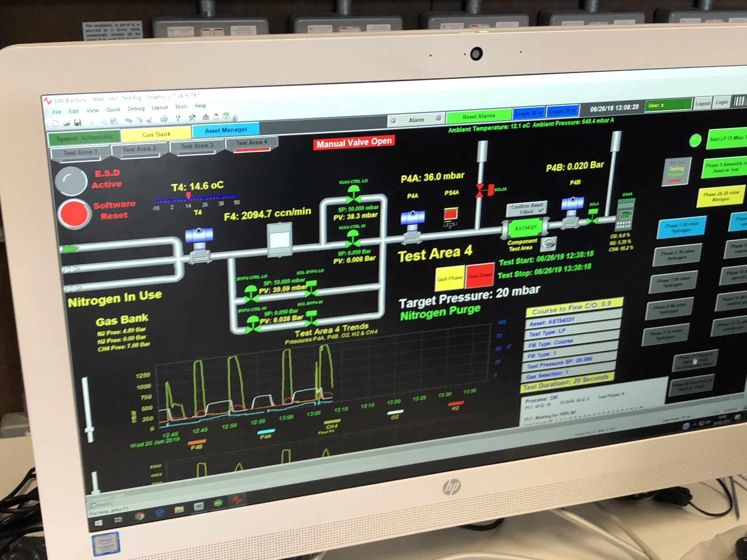
Task: Click the question mark help icon
Action: (x=178, y=118)
